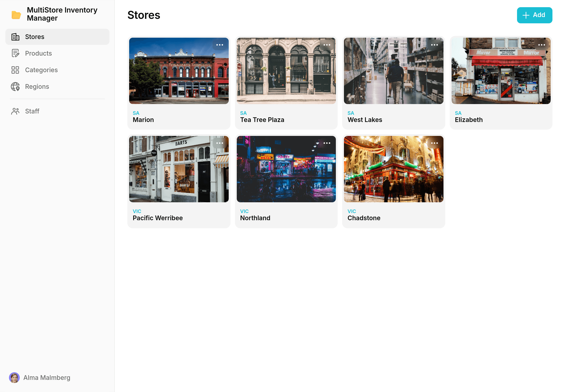Click the Stores sidebar icon
The height and width of the screenshot is (392, 565).
pos(15,37)
